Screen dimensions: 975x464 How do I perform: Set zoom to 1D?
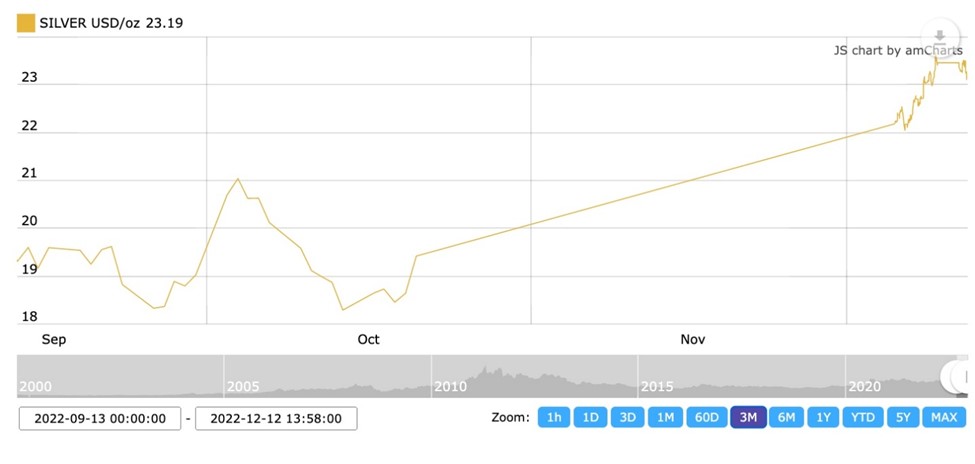pos(590,417)
